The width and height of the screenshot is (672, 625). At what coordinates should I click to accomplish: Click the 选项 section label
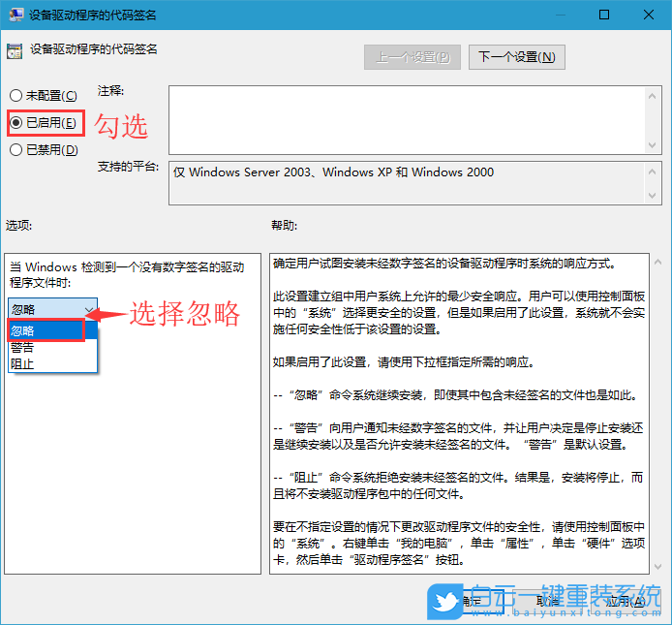18,225
